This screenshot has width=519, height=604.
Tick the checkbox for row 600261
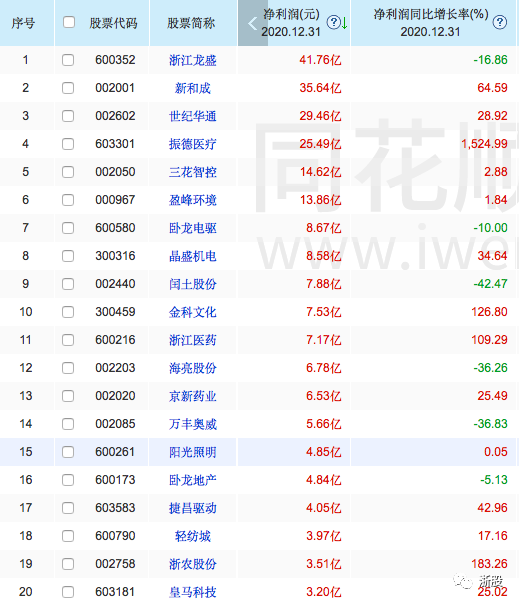pos(68,452)
